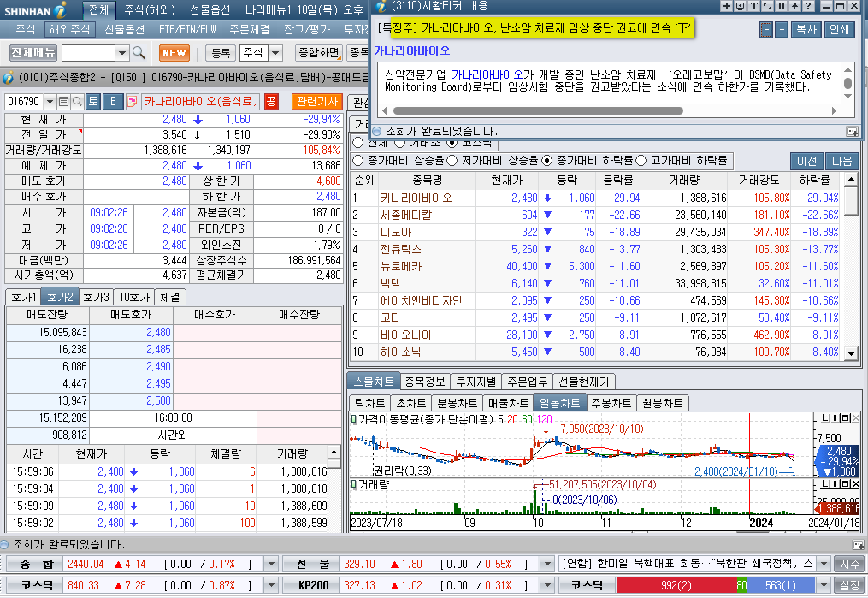Click 이전 previous button in ranking panel

(x=807, y=161)
